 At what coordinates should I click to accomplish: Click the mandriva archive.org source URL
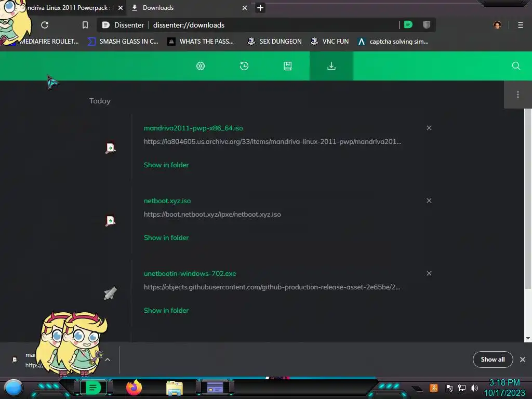point(272,142)
